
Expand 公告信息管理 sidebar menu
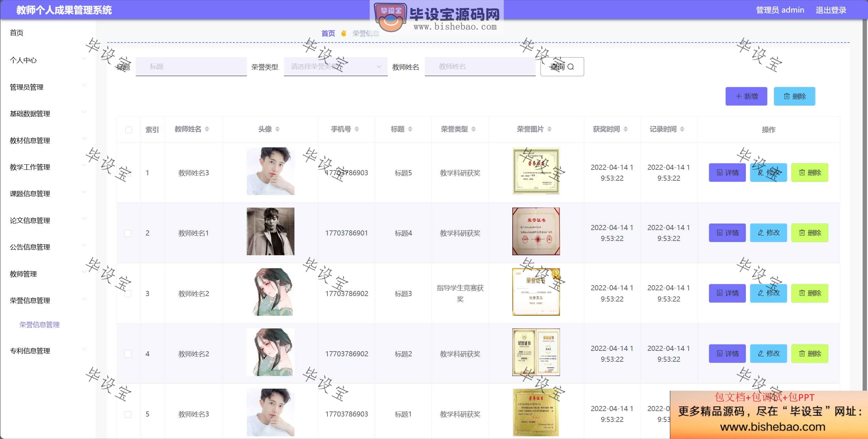point(48,247)
